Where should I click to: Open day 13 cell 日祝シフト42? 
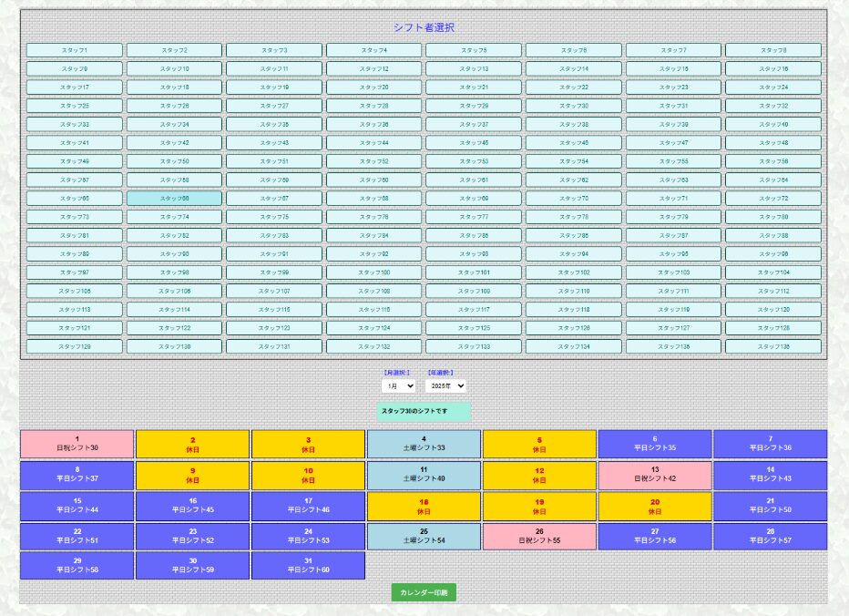(655, 475)
